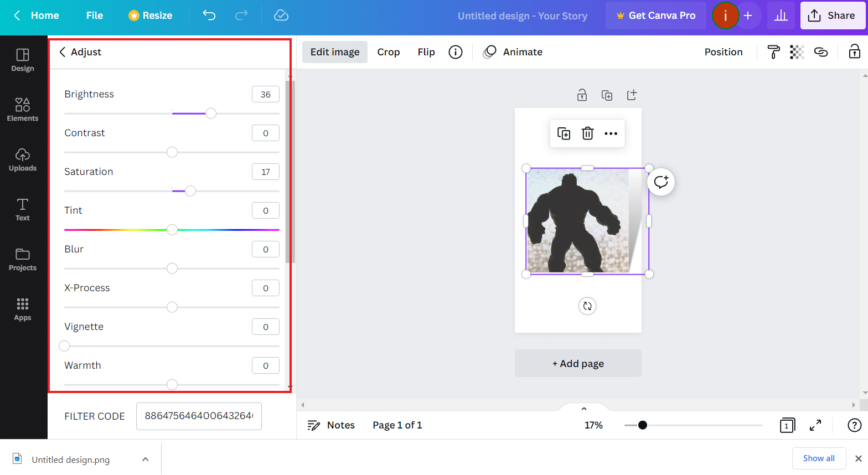Click the Contrast value field

[266, 133]
